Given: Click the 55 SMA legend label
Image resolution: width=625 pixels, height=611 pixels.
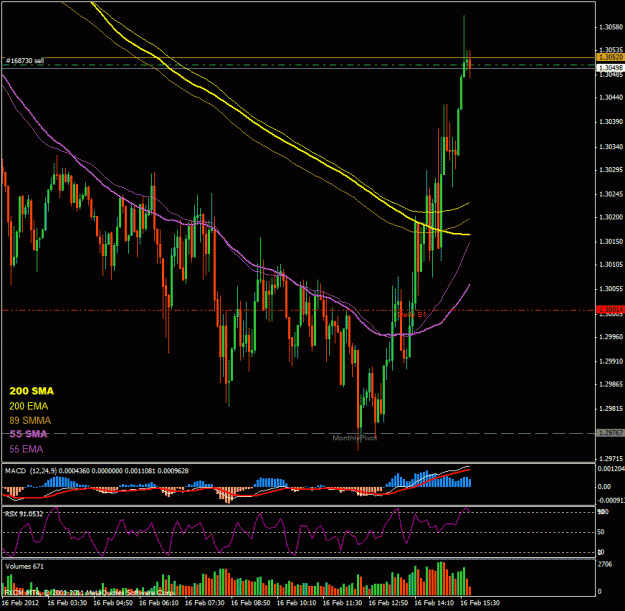Looking at the screenshot, I should pyautogui.click(x=28, y=434).
